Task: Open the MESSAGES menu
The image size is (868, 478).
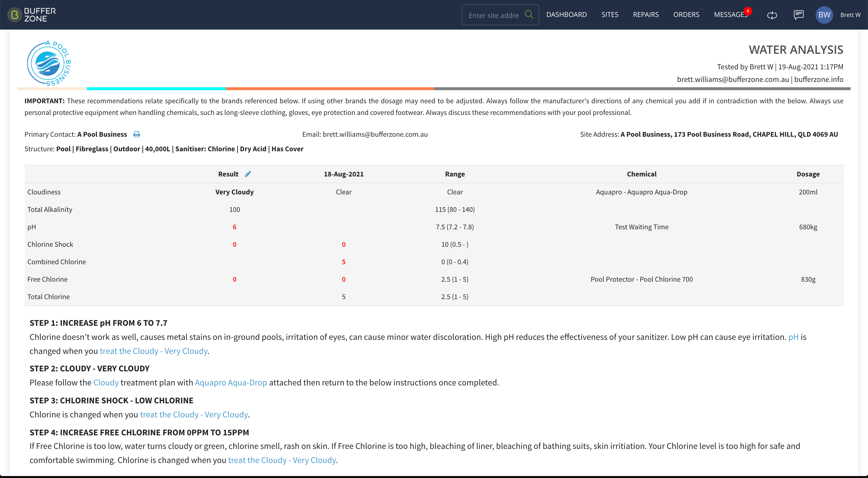Action: (730, 15)
